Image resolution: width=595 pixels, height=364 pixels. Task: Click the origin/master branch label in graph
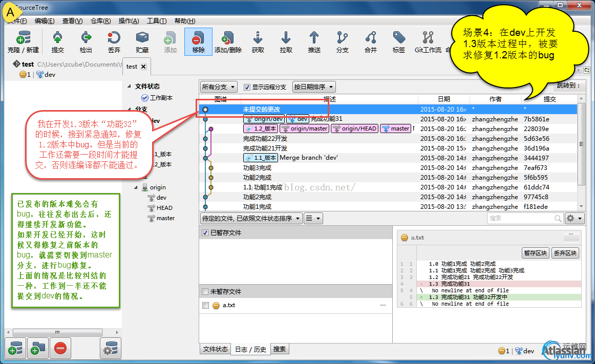[305, 129]
